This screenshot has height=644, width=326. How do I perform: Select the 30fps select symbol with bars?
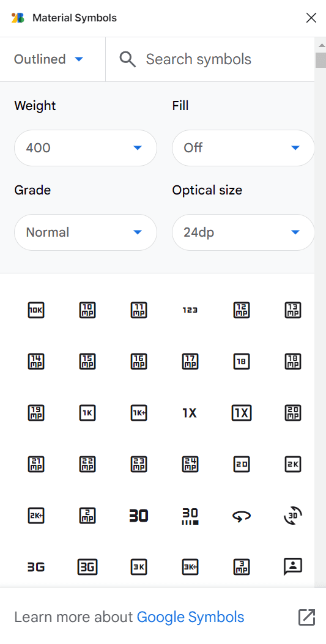point(190,516)
